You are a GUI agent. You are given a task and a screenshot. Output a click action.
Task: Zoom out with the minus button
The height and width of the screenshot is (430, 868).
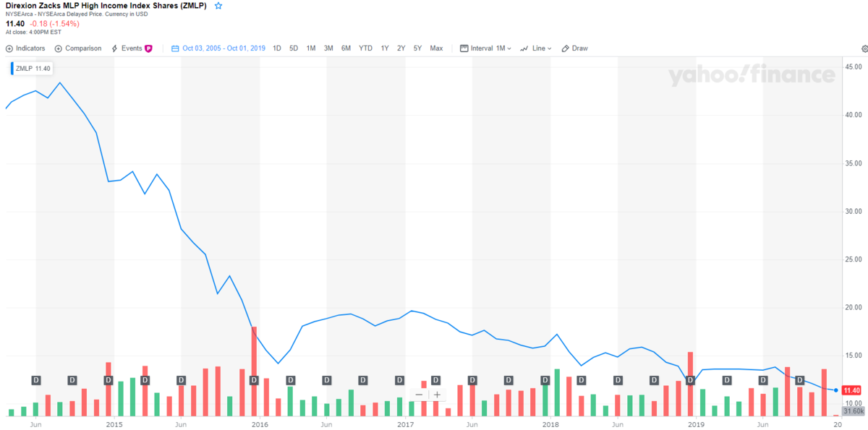tap(420, 395)
